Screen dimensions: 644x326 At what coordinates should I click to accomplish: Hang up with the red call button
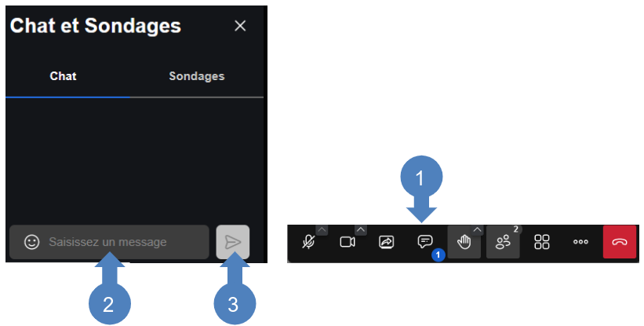620,242
